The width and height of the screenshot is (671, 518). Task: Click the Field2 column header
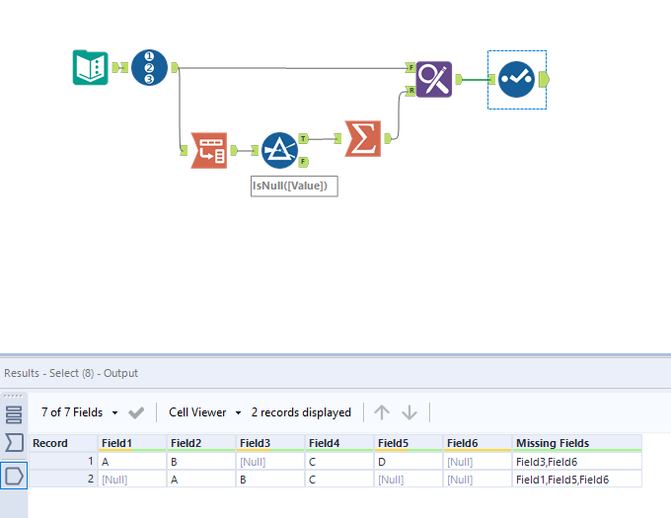[201, 443]
